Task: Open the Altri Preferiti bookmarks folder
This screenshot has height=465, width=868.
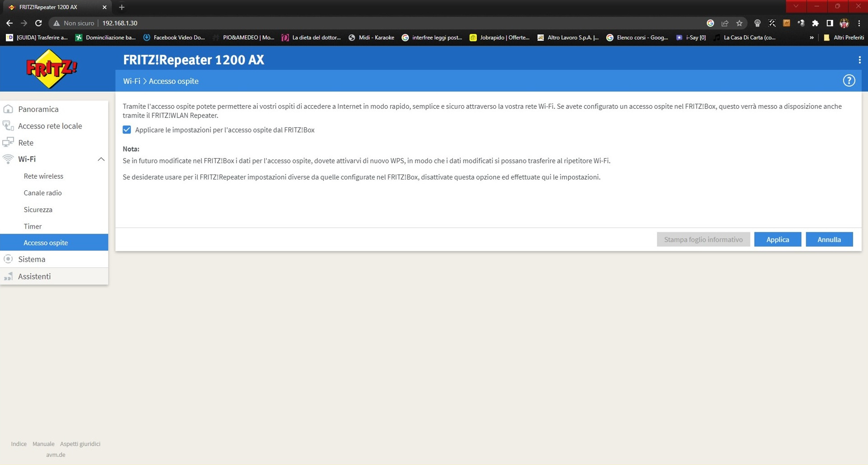Action: (844, 37)
